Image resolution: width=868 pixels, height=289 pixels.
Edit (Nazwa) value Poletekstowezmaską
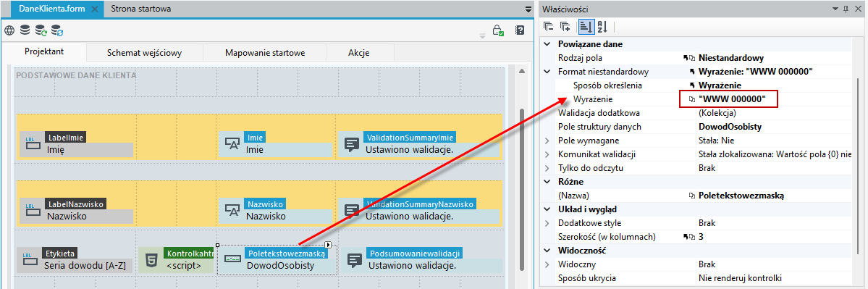pos(741,196)
